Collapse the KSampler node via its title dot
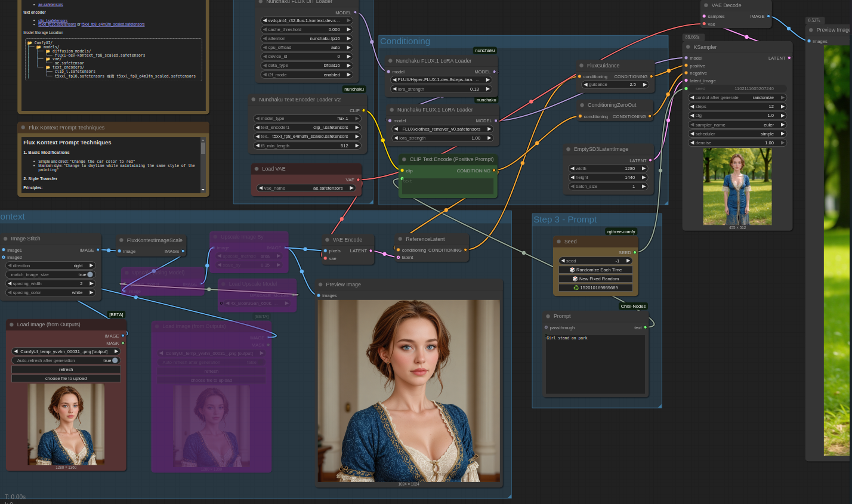 point(687,47)
